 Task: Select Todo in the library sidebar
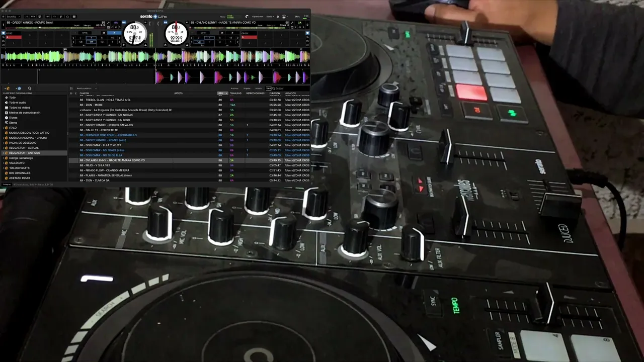(12, 98)
